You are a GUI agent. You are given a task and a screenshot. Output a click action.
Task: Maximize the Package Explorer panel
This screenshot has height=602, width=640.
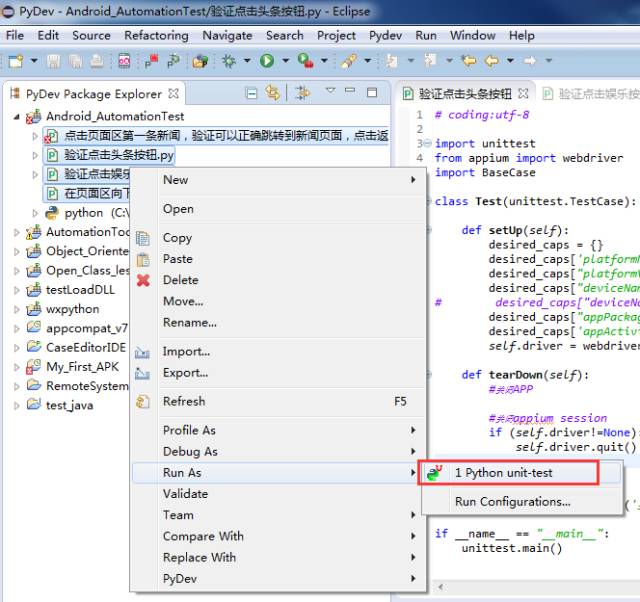tap(372, 93)
